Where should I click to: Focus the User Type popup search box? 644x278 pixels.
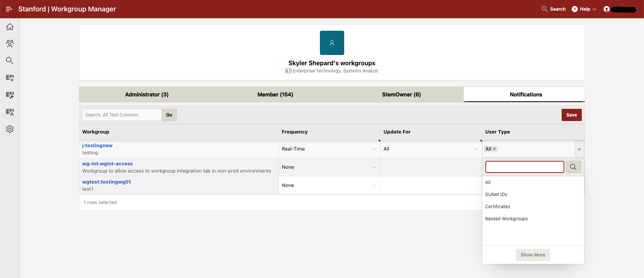click(525, 167)
